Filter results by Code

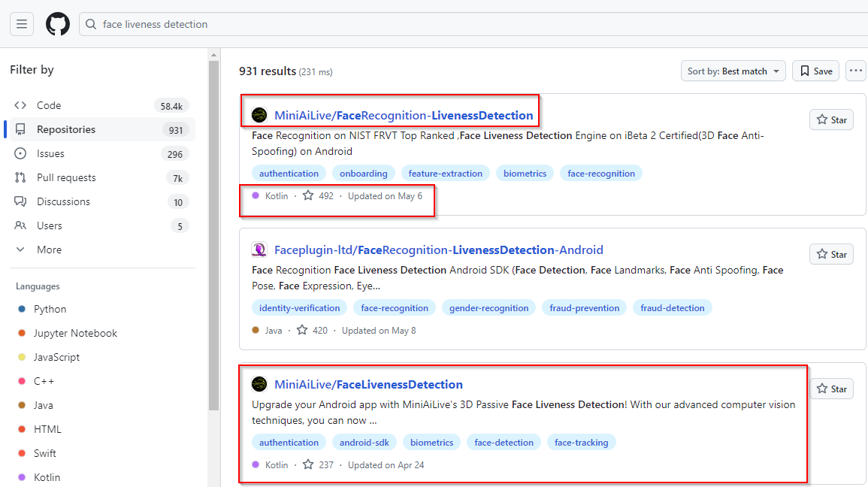click(x=101, y=106)
